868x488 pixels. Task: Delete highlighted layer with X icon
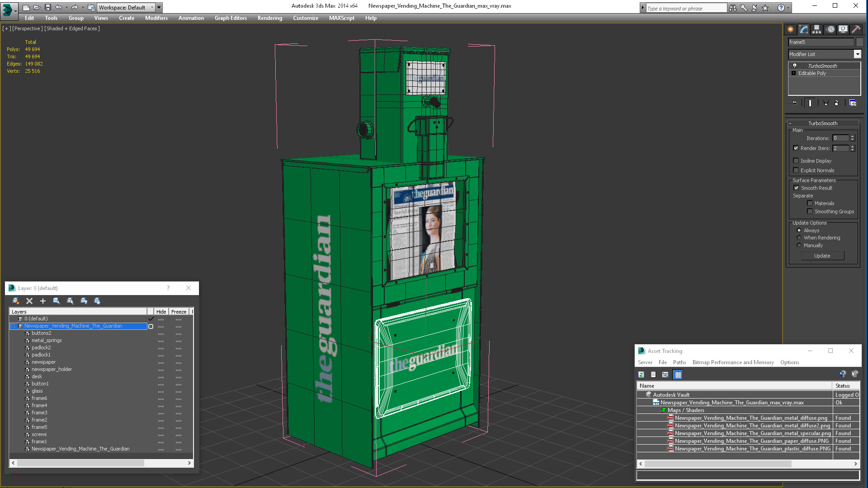(29, 301)
